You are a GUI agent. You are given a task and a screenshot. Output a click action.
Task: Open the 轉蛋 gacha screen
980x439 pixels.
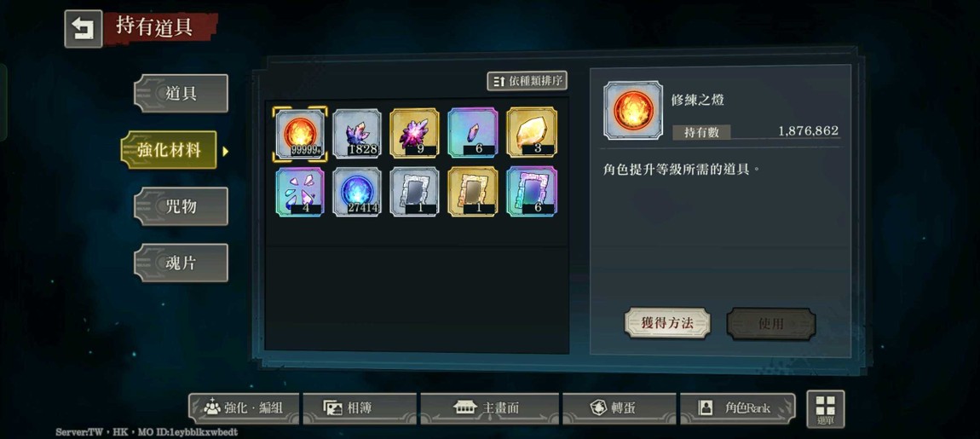pos(620,408)
